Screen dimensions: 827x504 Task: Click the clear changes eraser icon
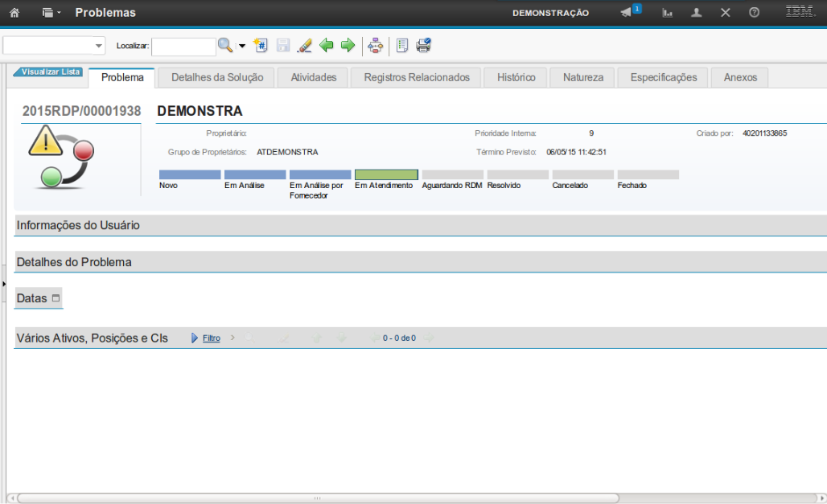coord(304,46)
